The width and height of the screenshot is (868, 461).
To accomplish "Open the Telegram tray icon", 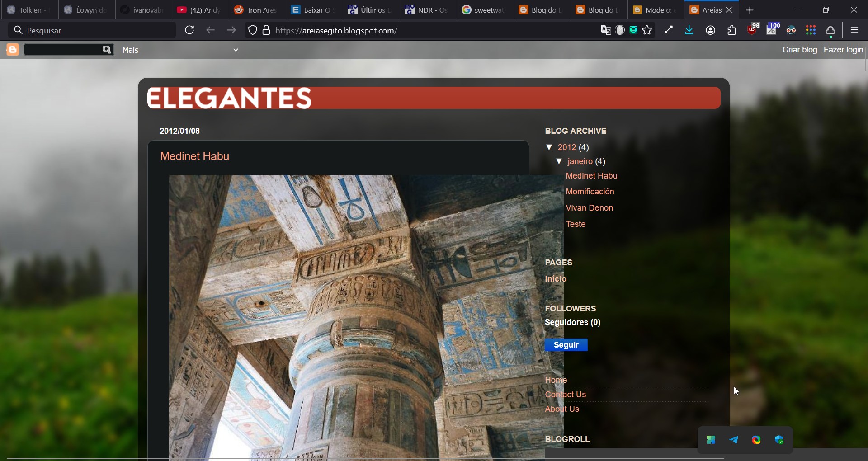I will click(734, 440).
